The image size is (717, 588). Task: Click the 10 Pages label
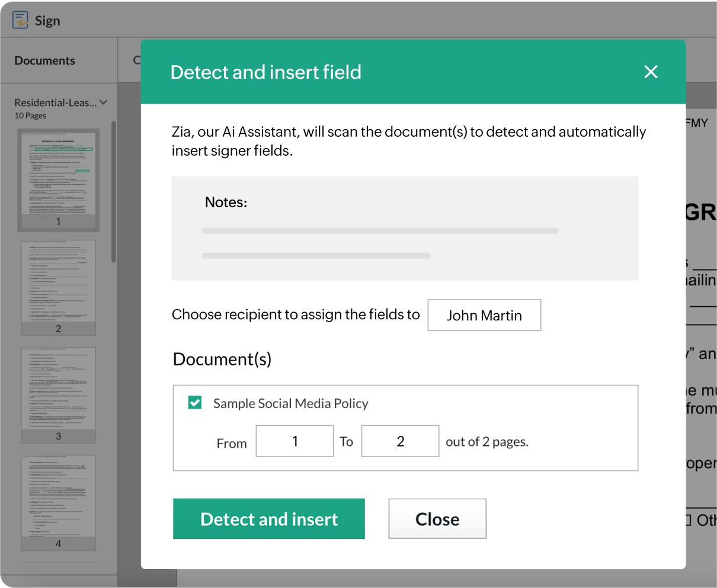click(x=30, y=115)
